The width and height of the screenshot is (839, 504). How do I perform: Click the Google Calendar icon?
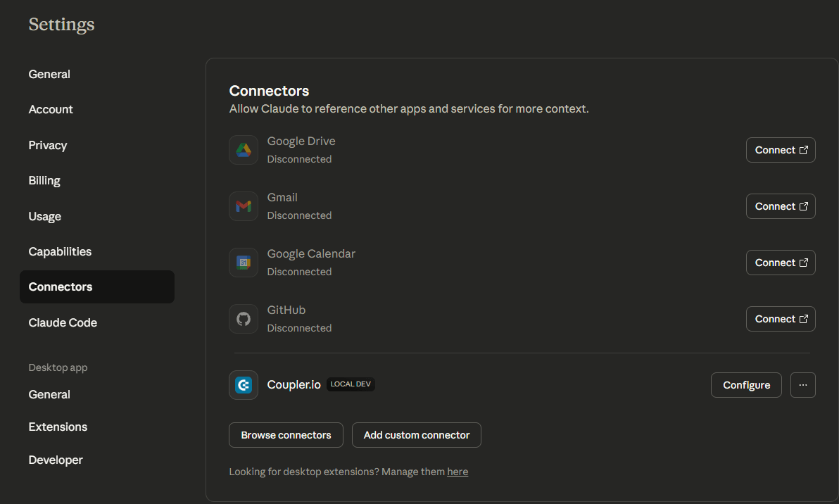(x=244, y=263)
